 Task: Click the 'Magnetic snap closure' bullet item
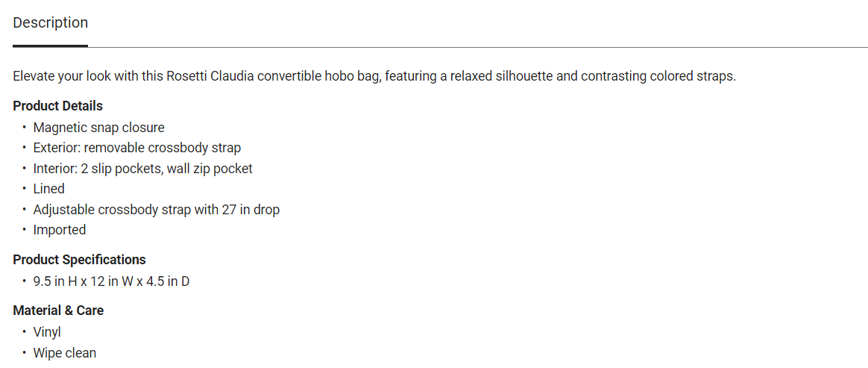point(98,128)
